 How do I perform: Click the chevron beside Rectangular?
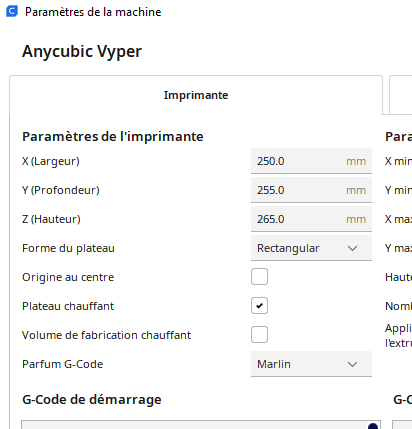click(352, 248)
